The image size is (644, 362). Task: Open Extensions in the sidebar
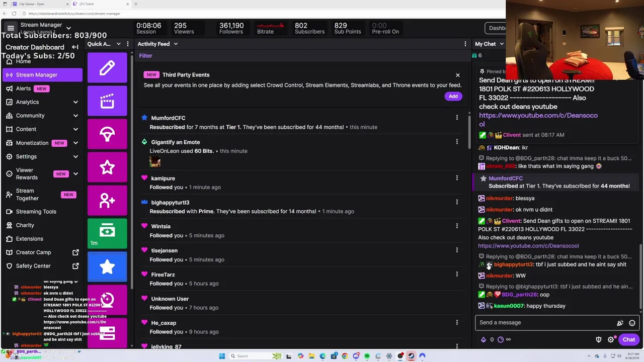[29, 239]
